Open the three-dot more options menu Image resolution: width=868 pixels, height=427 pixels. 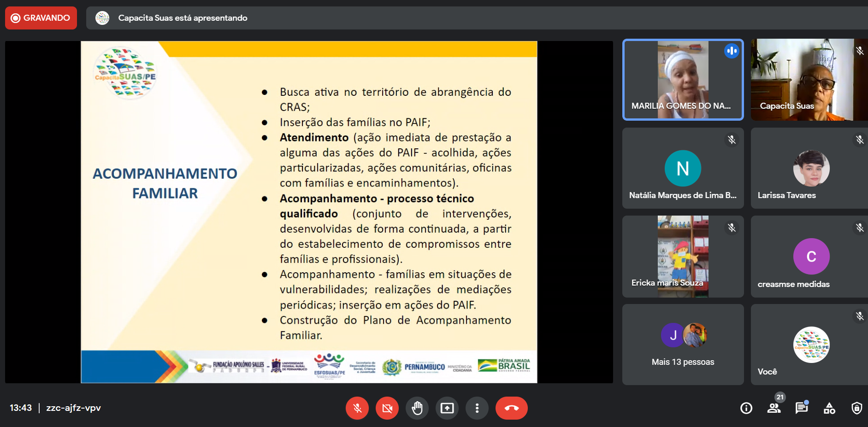(477, 408)
